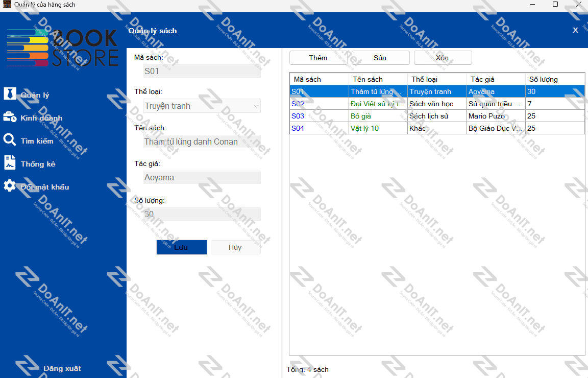
Task: Maximize the application window
Action: [555, 4]
